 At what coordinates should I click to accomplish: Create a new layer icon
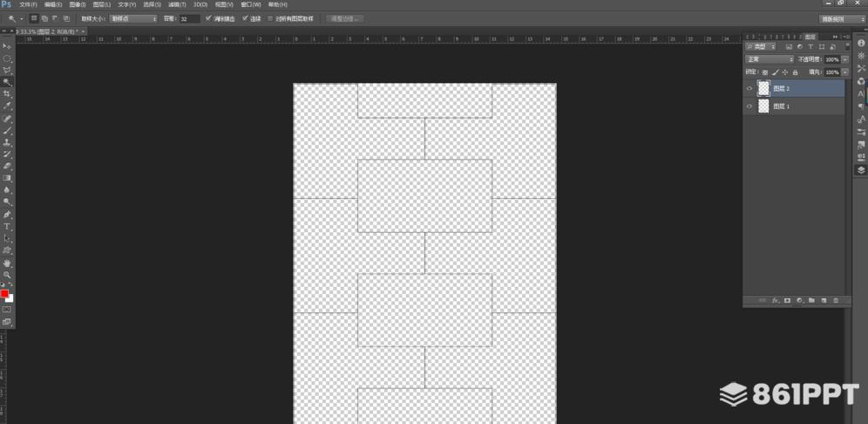[824, 300]
